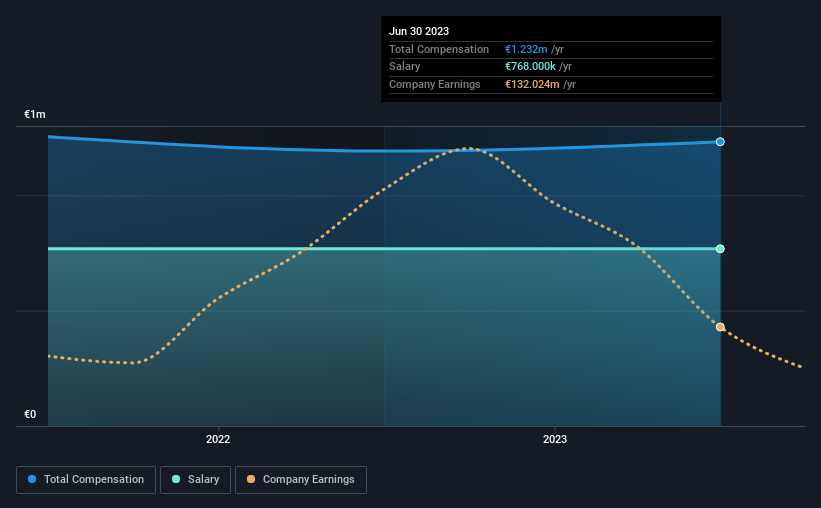Click the teal dot in Salary legend

[x=176, y=479]
